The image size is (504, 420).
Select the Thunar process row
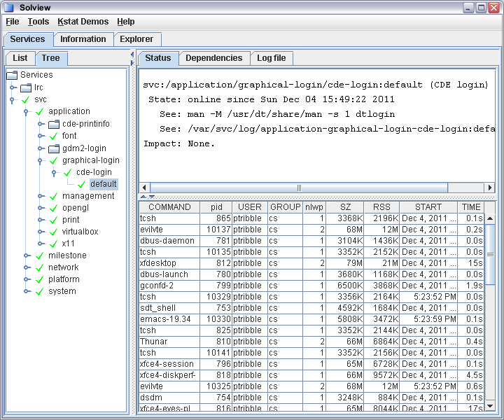[311, 342]
